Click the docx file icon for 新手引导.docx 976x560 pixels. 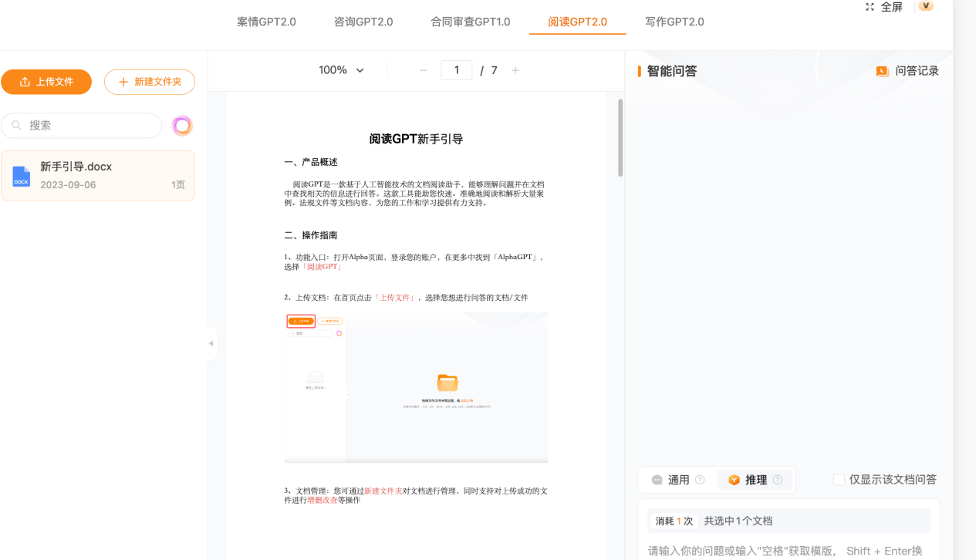[x=22, y=177]
